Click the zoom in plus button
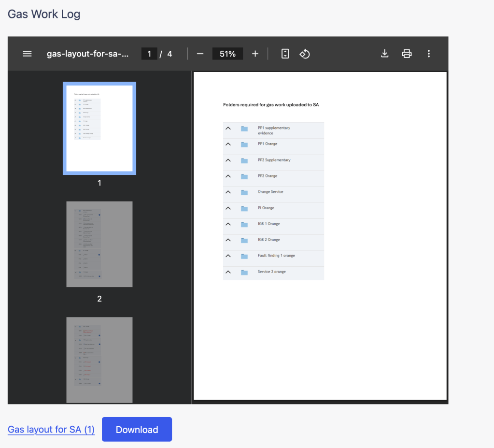The height and width of the screenshot is (448, 494). tap(255, 54)
